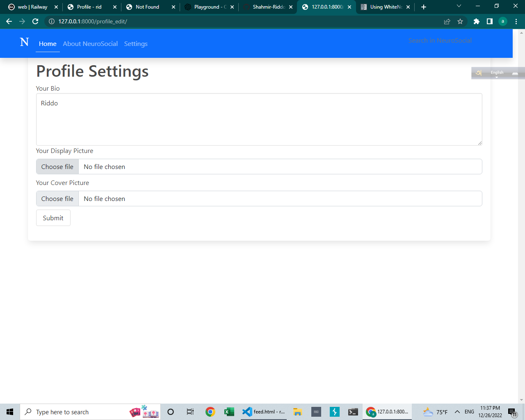Open the Extensions puzzle icon
525x420 pixels.
pos(477,21)
